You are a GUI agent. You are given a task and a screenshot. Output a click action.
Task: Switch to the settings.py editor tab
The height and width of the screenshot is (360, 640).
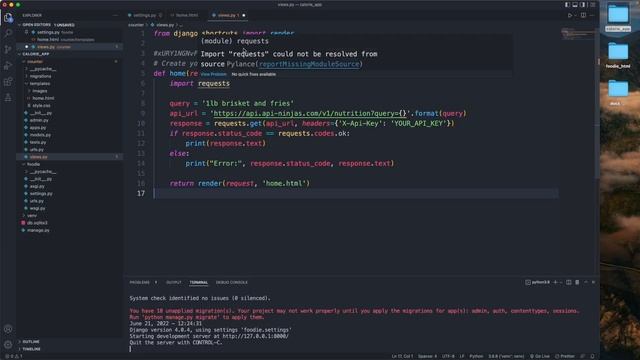(x=144, y=16)
